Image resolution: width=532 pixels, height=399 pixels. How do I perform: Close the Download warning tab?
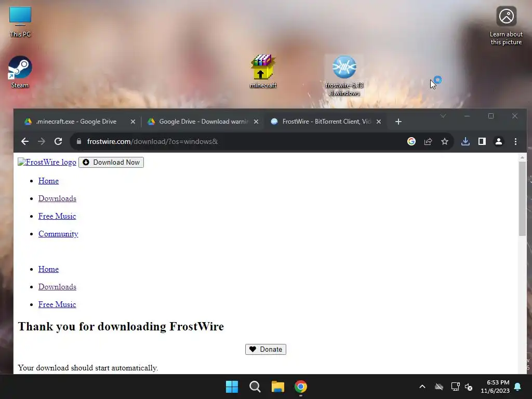coord(256,122)
